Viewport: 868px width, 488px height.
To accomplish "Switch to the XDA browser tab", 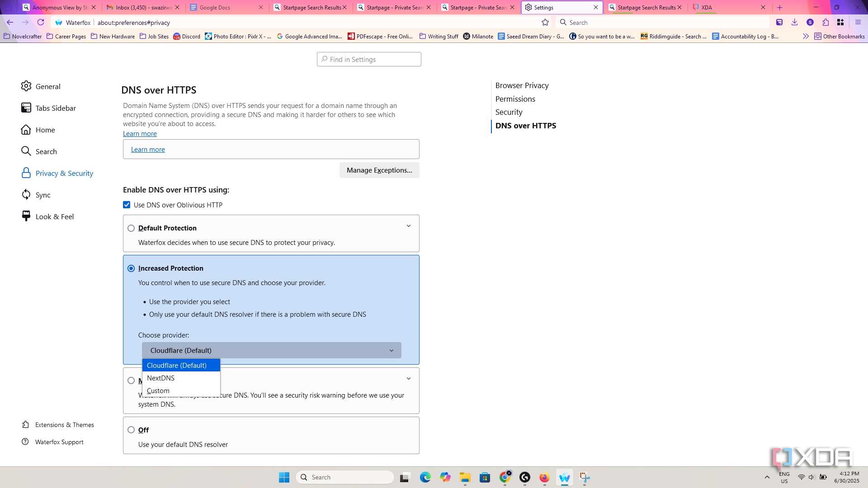I will (728, 7).
